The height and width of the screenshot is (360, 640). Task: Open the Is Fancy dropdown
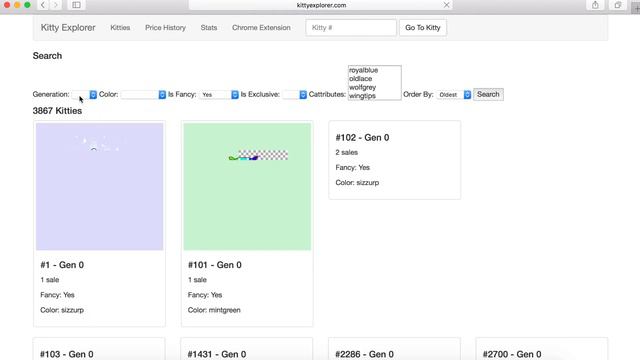tap(219, 94)
